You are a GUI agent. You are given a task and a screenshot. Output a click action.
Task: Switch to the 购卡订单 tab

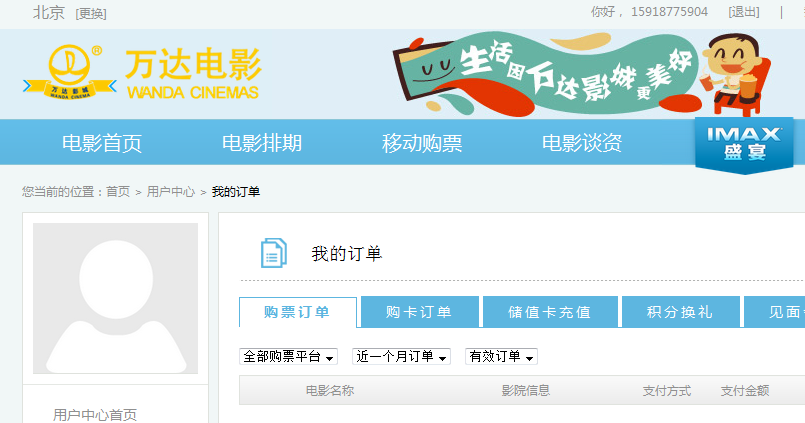pyautogui.click(x=420, y=312)
